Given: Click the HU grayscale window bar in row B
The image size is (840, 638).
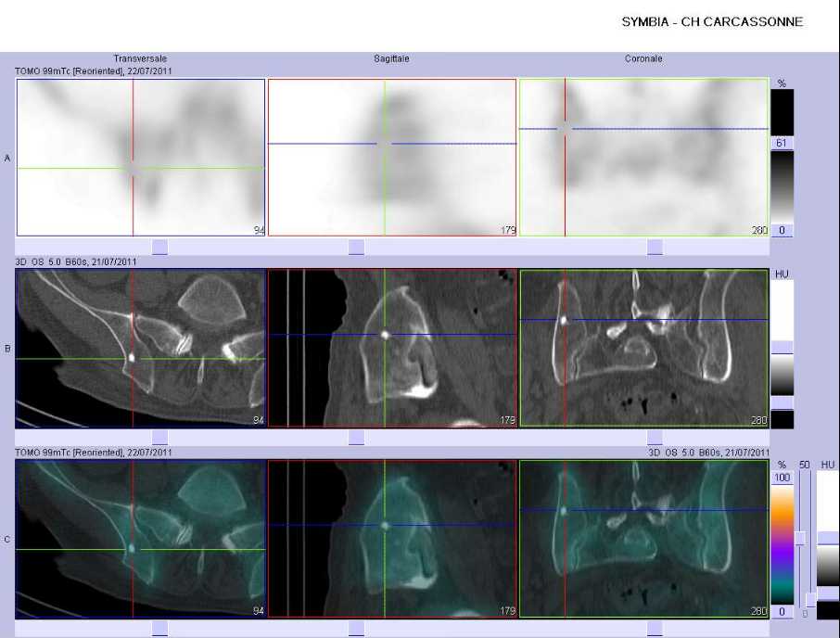Looking at the screenshot, I should coord(783,375).
